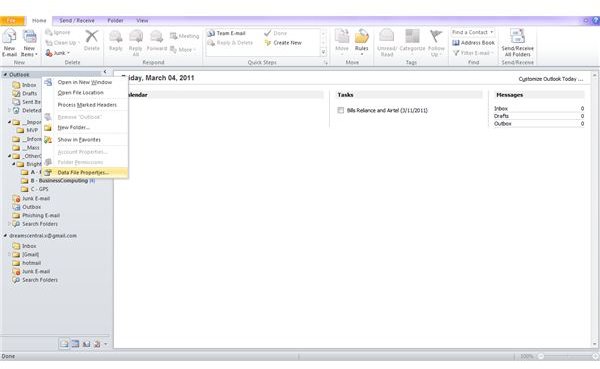Switch to the Send / Receive tab
The width and height of the screenshot is (600, 369).
pos(77,21)
